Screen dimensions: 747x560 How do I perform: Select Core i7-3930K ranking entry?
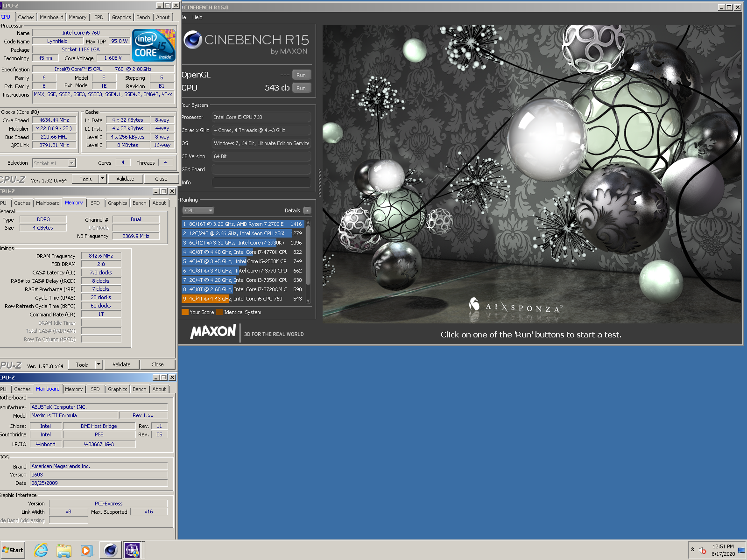pyautogui.click(x=243, y=243)
